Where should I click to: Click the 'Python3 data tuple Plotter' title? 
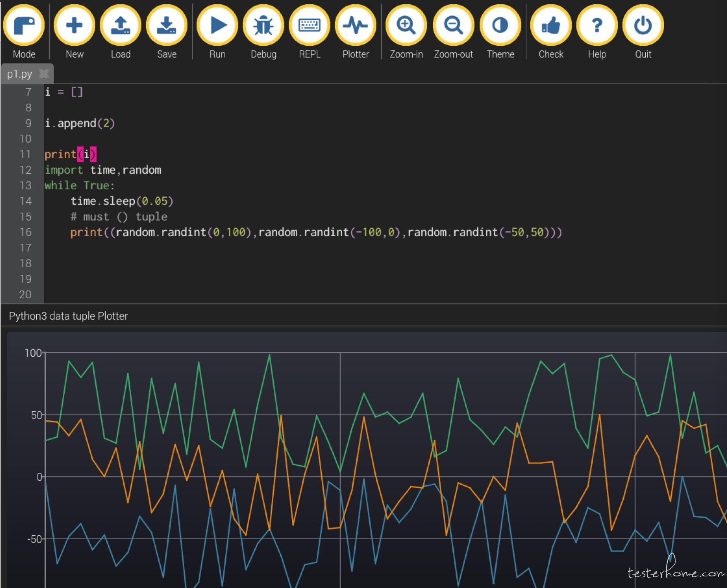68,316
